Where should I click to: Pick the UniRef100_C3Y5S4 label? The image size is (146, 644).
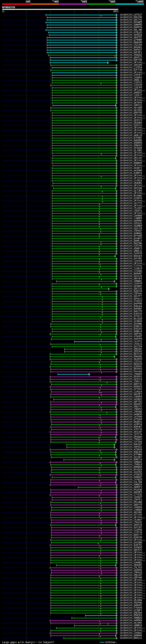pos(131,68)
